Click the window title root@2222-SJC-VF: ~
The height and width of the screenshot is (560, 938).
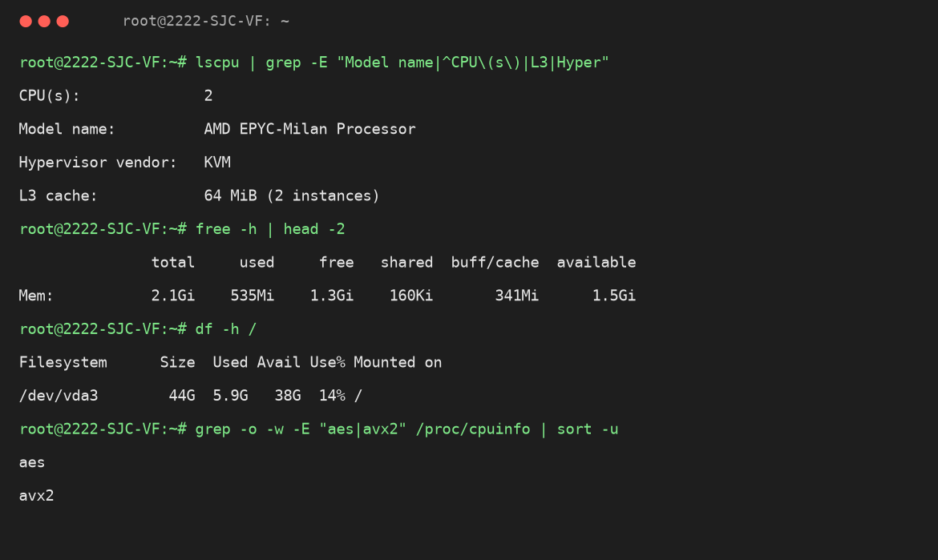click(206, 22)
